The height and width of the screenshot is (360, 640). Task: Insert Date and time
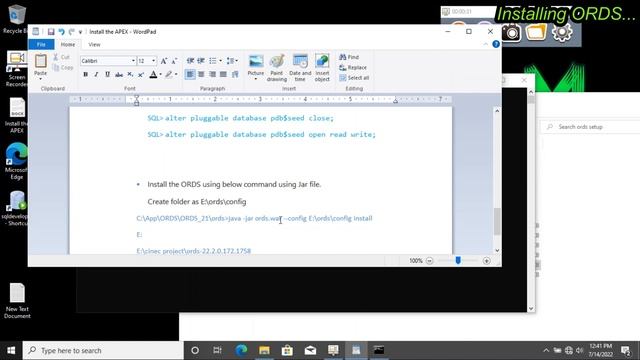300,68
